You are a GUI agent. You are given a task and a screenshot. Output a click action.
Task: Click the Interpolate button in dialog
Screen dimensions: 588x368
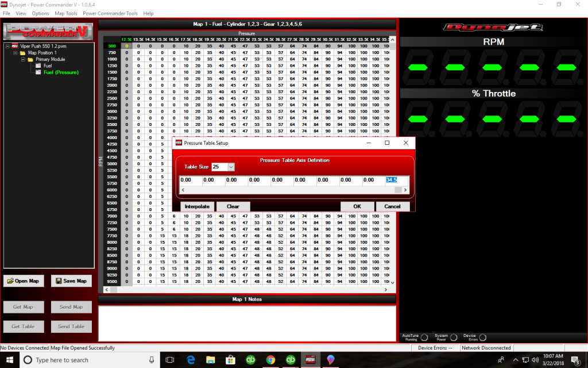197,206
